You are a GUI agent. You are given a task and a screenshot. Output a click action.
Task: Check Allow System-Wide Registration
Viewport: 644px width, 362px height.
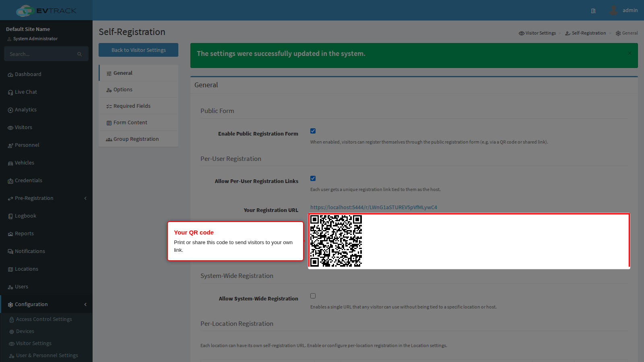(x=313, y=296)
